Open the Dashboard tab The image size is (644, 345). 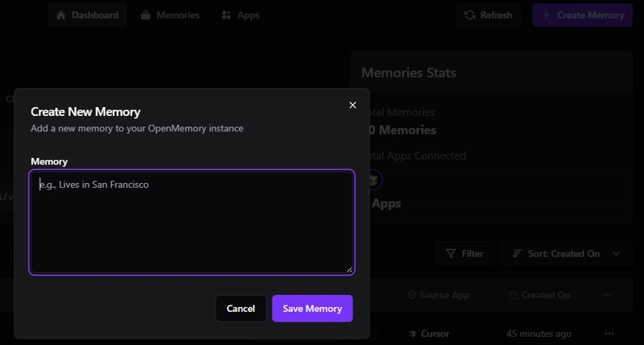pos(88,15)
